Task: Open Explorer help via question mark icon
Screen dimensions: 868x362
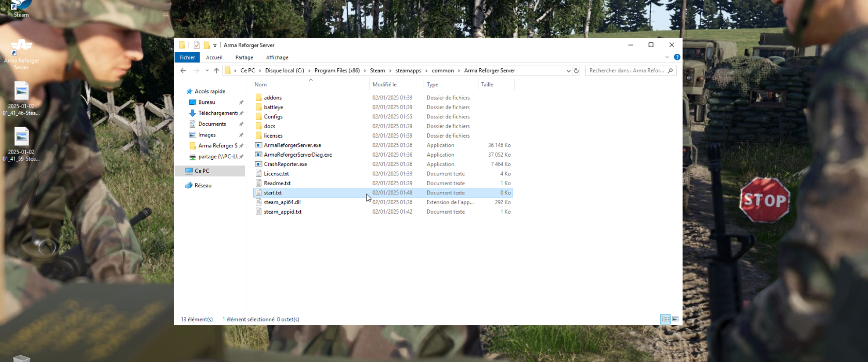Action: [677, 57]
